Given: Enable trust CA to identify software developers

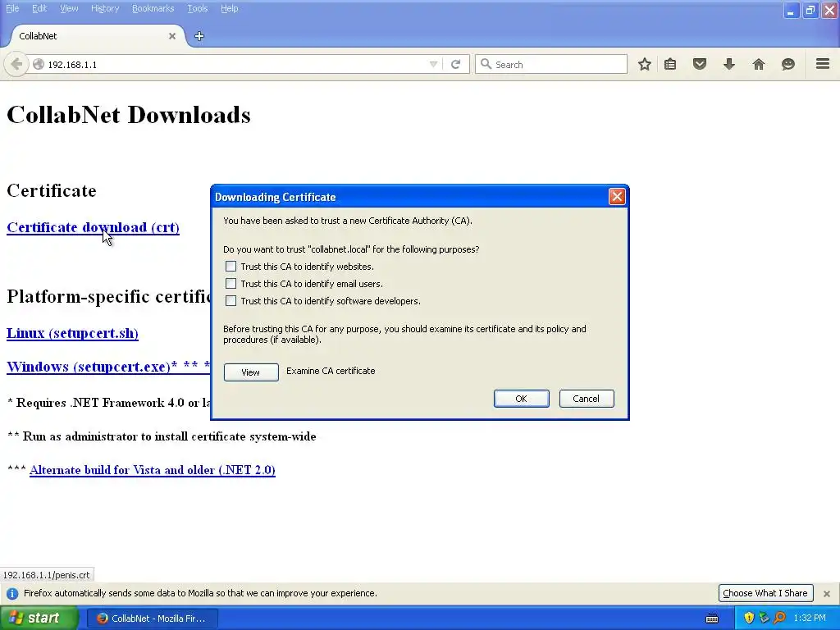Looking at the screenshot, I should click(x=231, y=300).
